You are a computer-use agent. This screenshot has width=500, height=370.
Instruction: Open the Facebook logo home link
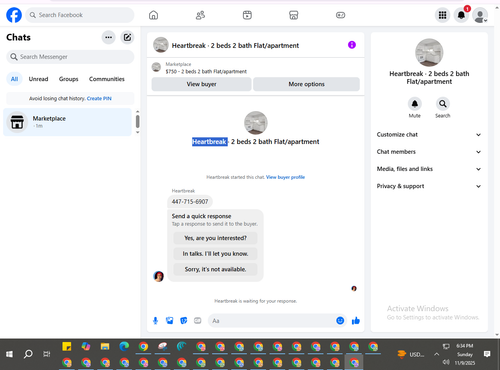point(14,15)
